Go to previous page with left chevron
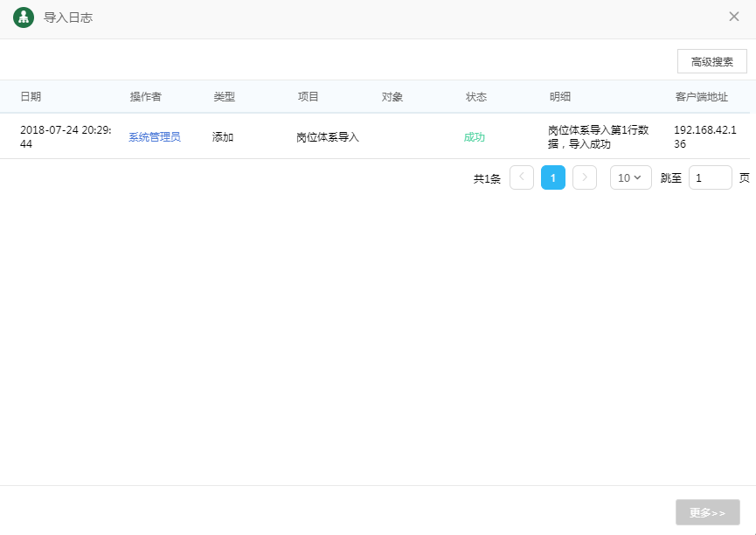Image resolution: width=756 pixels, height=535 pixels. tap(522, 177)
